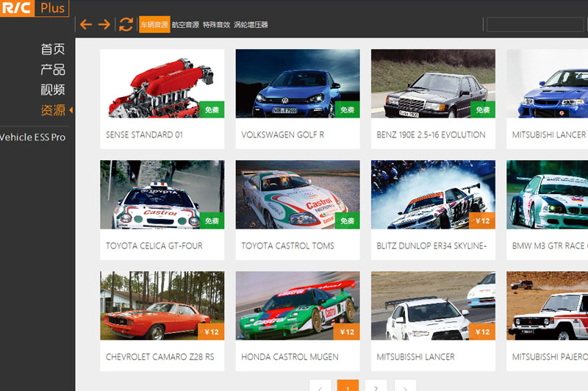This screenshot has height=391, width=588.
Task: Open the 特殊音效 tab
Action: pos(216,25)
